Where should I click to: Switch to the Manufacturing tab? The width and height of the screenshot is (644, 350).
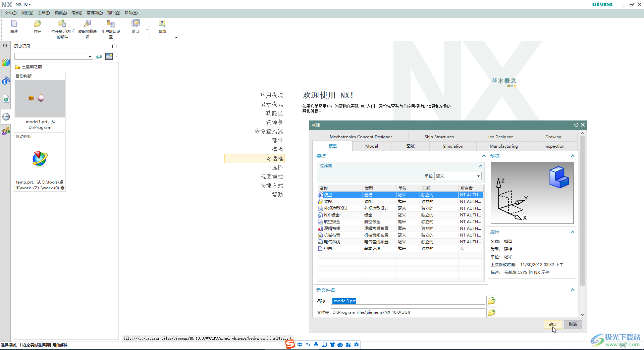[x=503, y=146]
